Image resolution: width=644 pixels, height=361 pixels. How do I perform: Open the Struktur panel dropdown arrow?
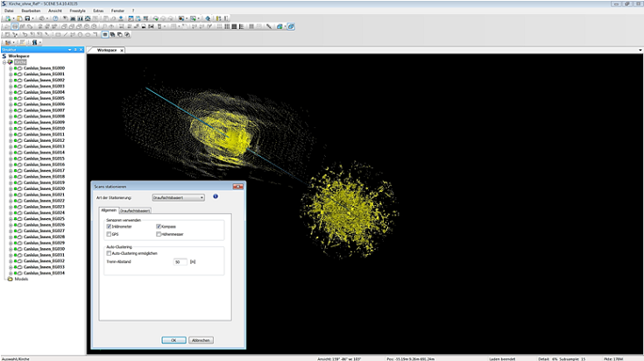[69, 49]
